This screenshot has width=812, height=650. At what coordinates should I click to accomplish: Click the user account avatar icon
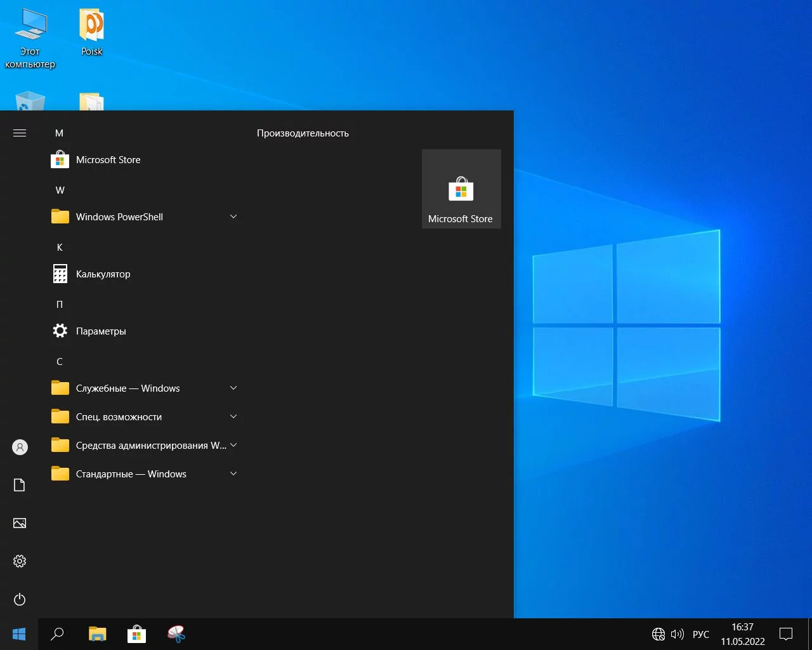point(20,447)
